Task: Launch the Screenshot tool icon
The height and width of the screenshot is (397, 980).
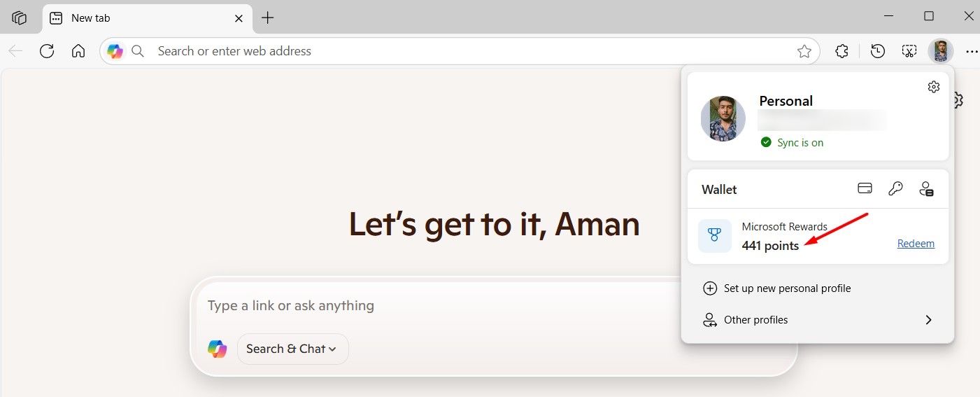Action: click(909, 51)
